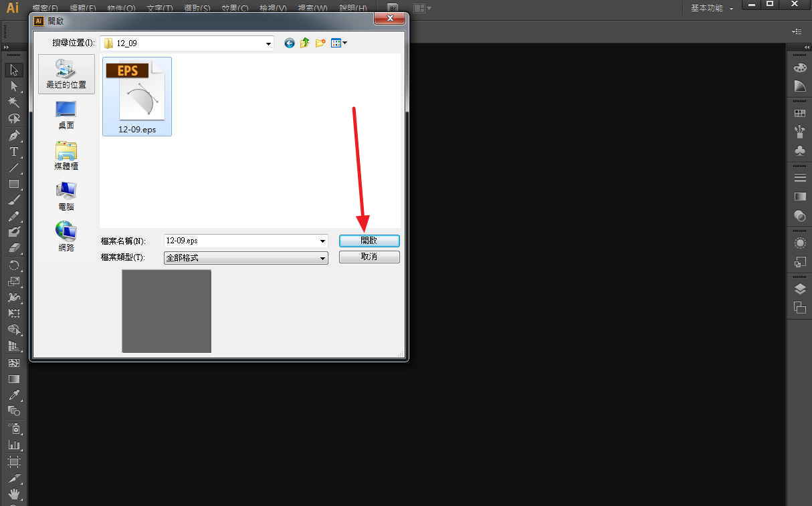Open the Color panel icon
Screen dimensions: 812x506
tap(799, 68)
